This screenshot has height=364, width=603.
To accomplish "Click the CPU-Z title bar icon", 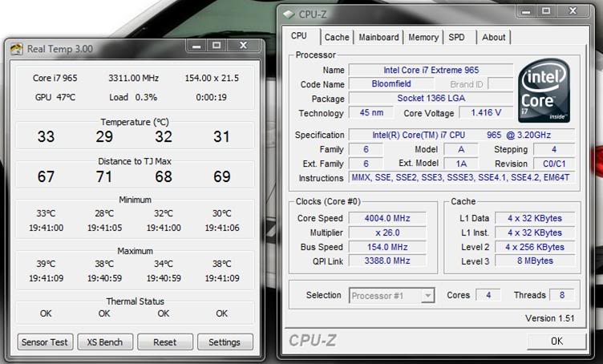I will point(288,14).
